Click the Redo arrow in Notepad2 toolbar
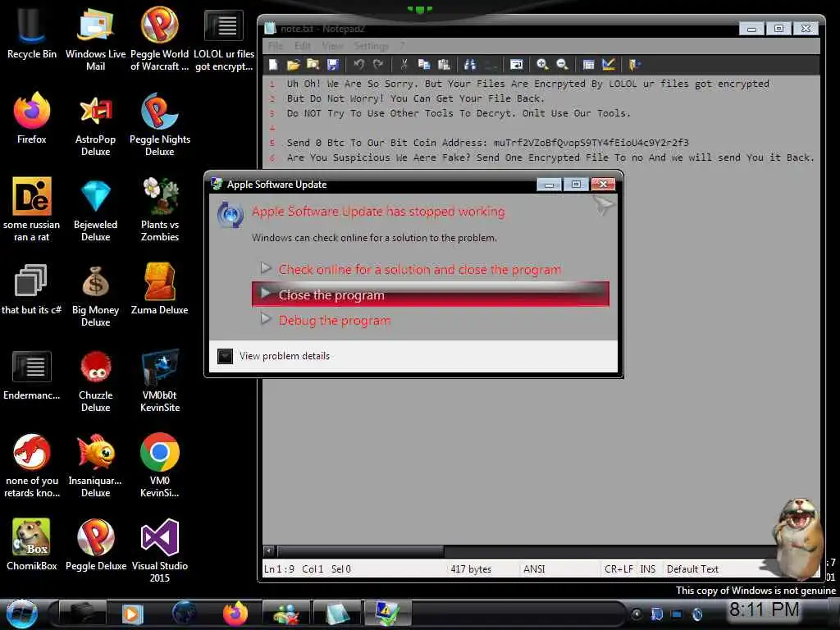The image size is (840, 630). pos(378,65)
